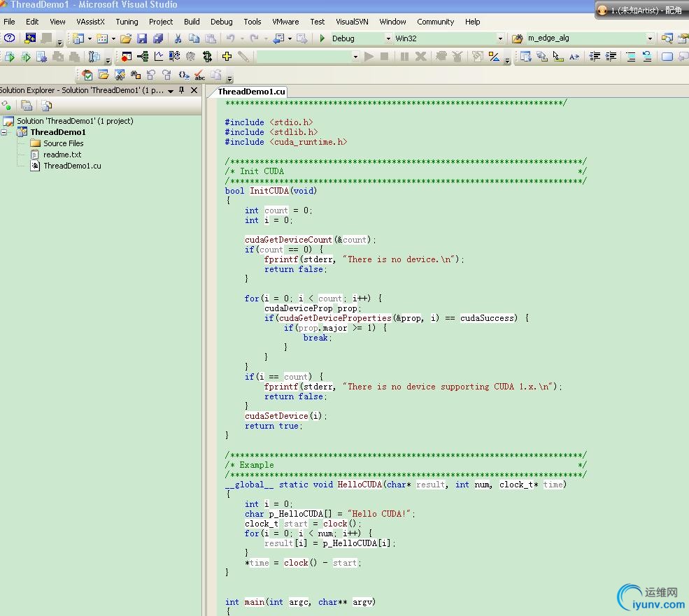
Task: Click the Save All icon
Action: 158,38
